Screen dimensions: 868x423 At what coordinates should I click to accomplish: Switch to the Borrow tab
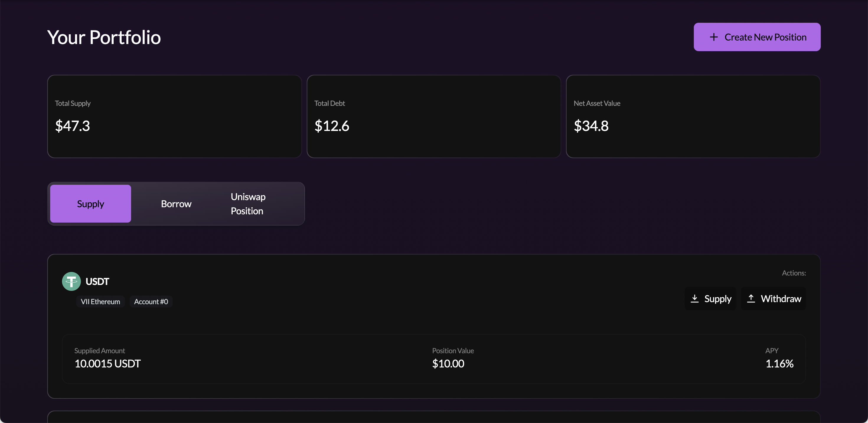click(176, 203)
